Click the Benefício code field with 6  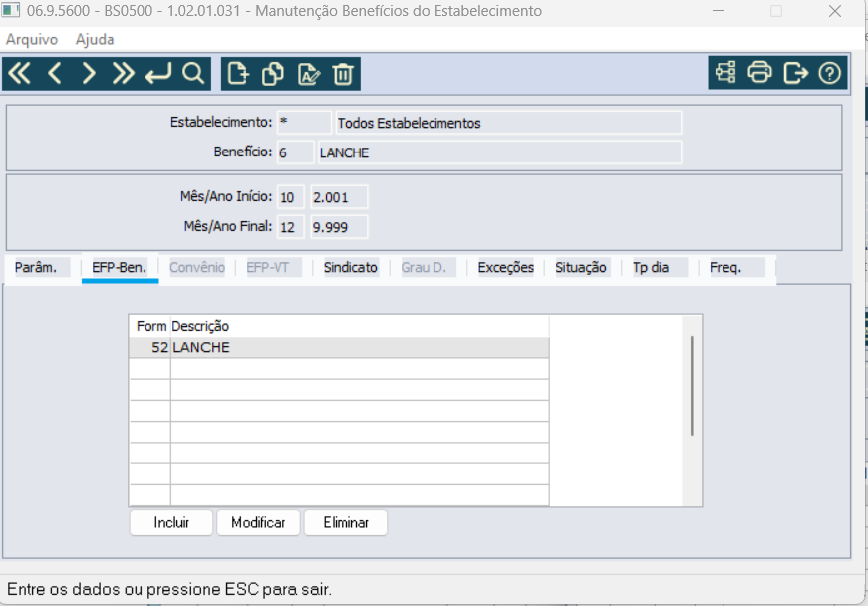(x=296, y=152)
